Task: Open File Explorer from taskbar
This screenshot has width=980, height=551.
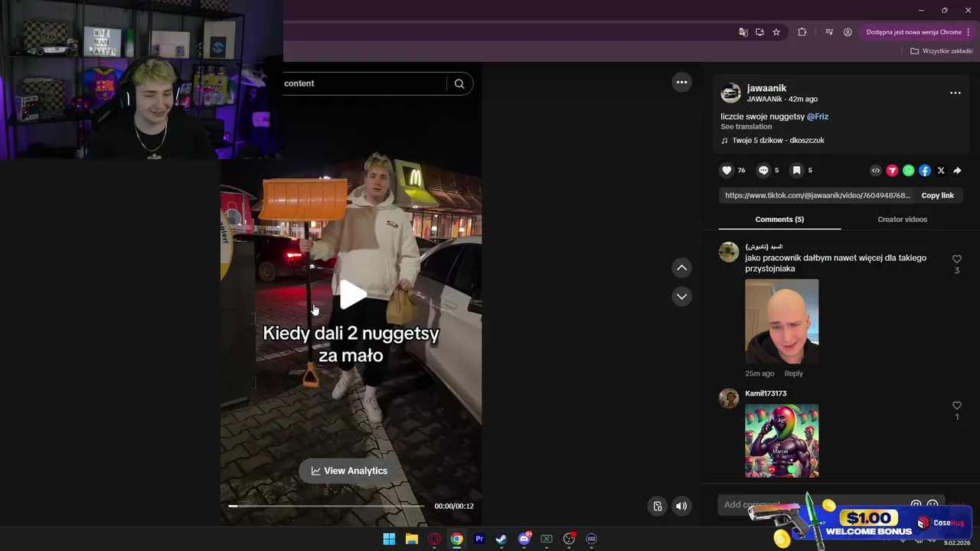Action: click(x=411, y=539)
